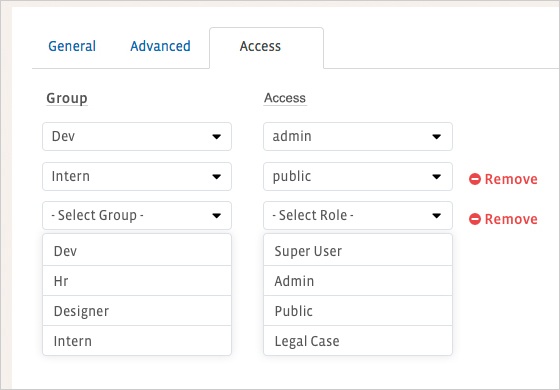
Task: Click the red minus icon beside public
Action: click(x=475, y=179)
